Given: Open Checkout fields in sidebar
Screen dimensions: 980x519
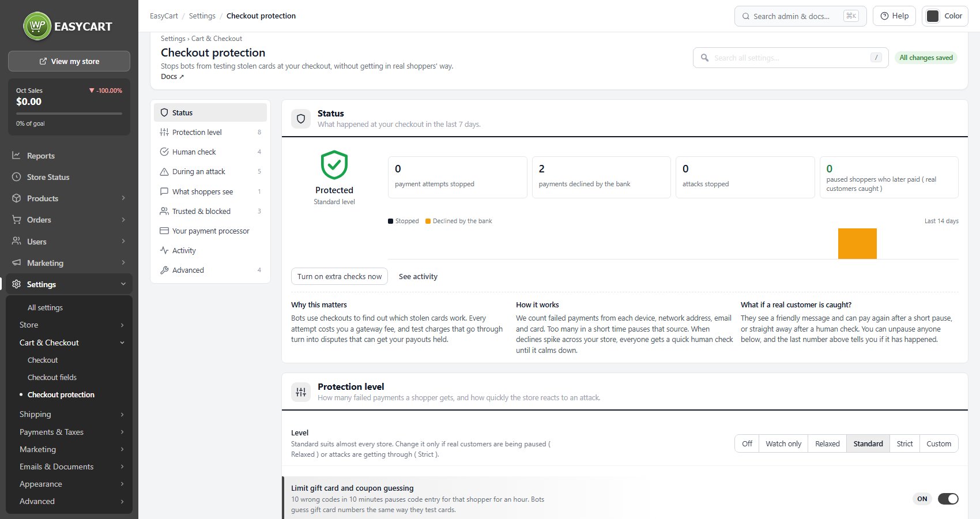Looking at the screenshot, I should pyautogui.click(x=52, y=377).
